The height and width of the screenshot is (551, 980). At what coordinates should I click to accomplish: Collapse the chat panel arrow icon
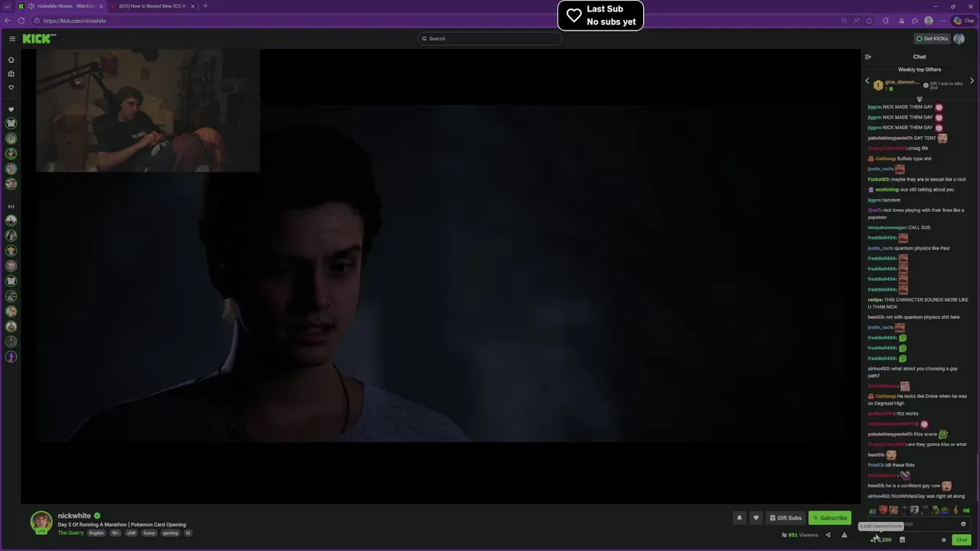tap(867, 57)
